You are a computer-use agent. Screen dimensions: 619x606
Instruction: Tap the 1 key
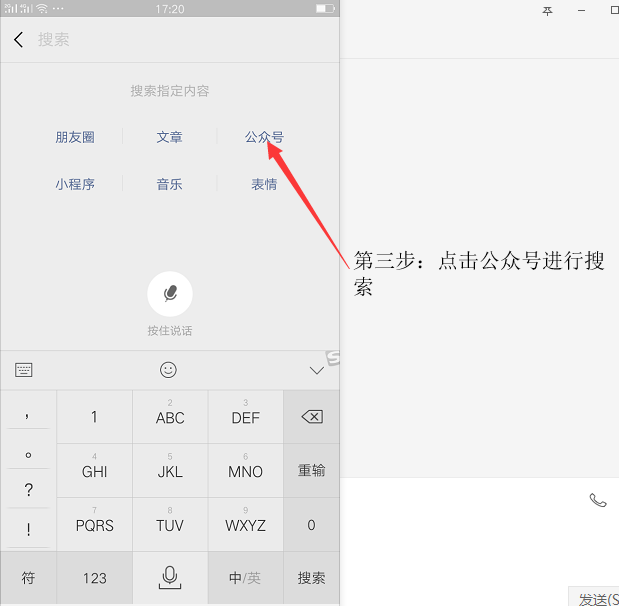(94, 417)
